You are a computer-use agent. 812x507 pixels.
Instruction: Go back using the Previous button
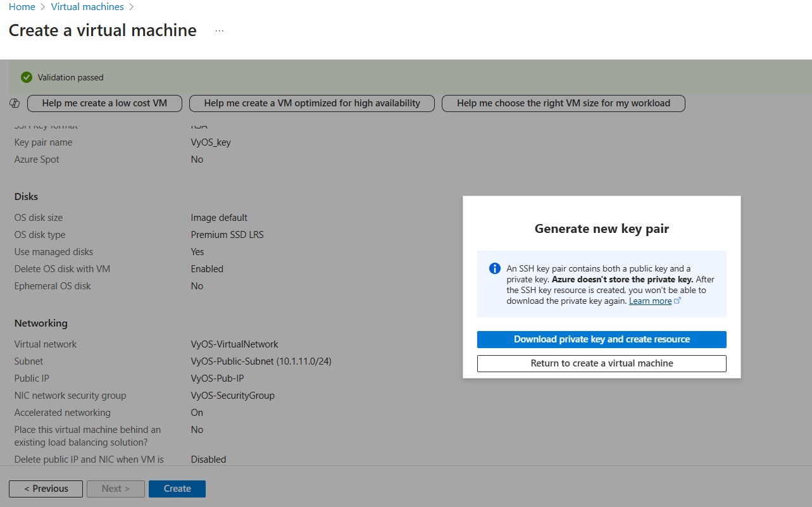[x=45, y=488]
